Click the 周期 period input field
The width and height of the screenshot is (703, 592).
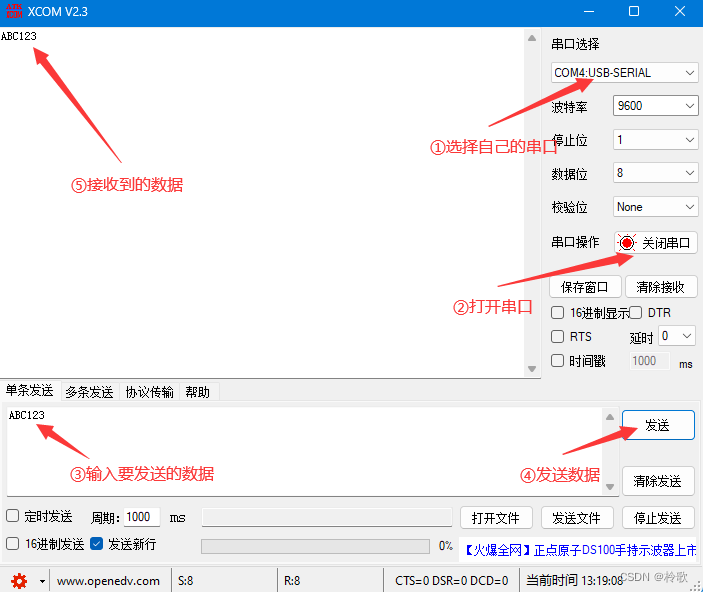(142, 517)
